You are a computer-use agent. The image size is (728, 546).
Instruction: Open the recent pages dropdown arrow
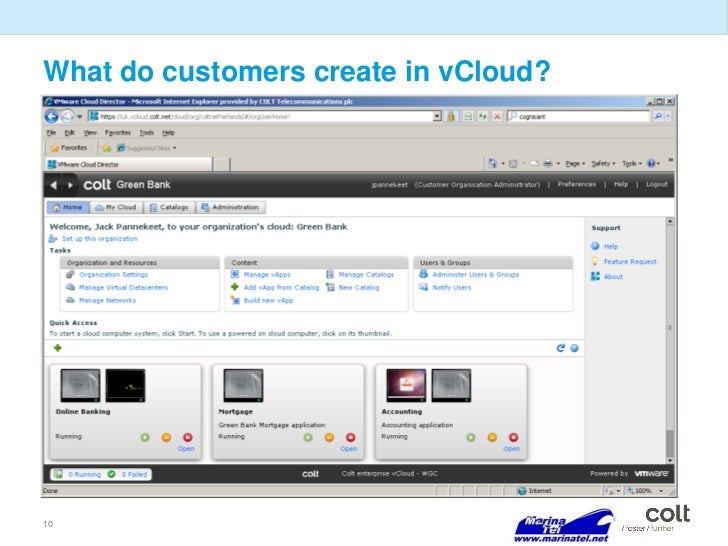coord(79,117)
